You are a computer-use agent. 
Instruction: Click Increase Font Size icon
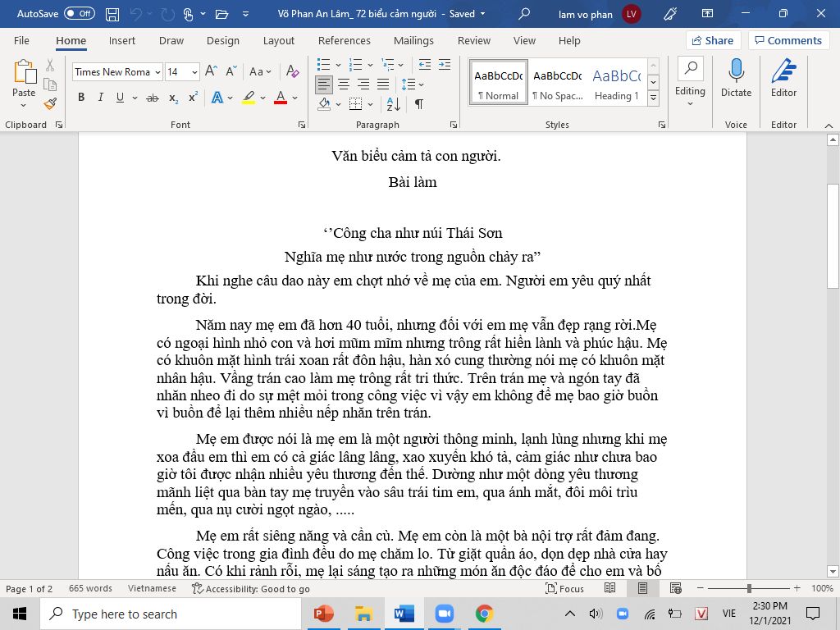click(211, 71)
